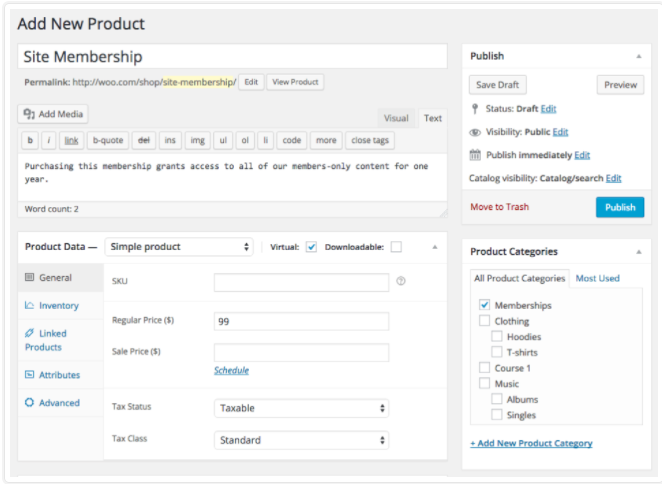Open the Tax Status dropdown

301,408
